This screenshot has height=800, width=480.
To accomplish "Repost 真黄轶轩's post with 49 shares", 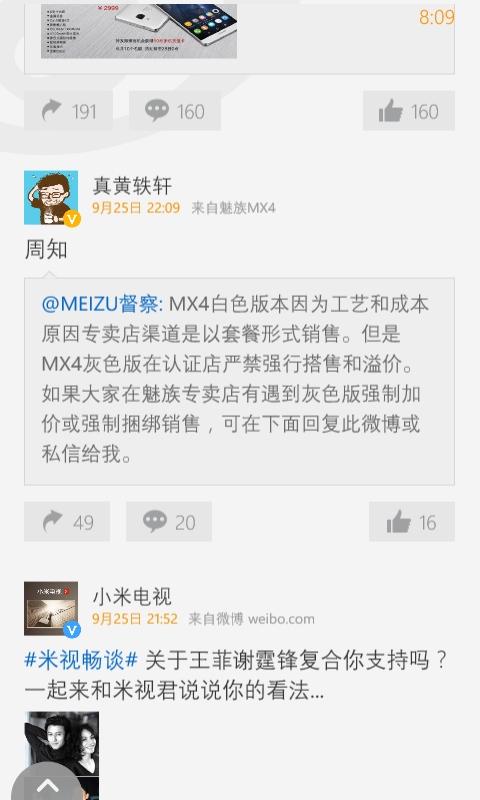I will (x=67, y=521).
